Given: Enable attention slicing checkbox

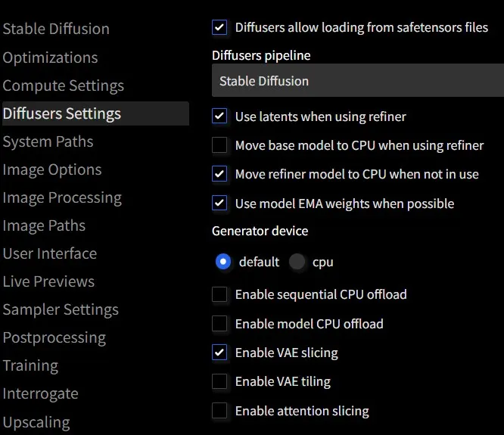Looking at the screenshot, I should (x=219, y=412).
